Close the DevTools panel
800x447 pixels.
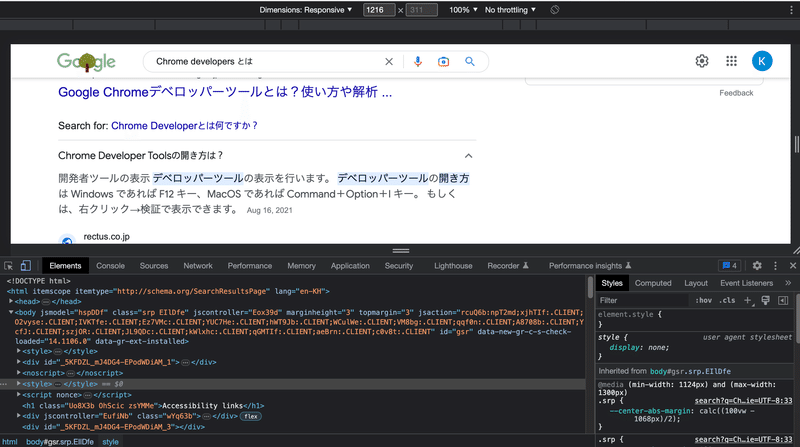coord(793,265)
